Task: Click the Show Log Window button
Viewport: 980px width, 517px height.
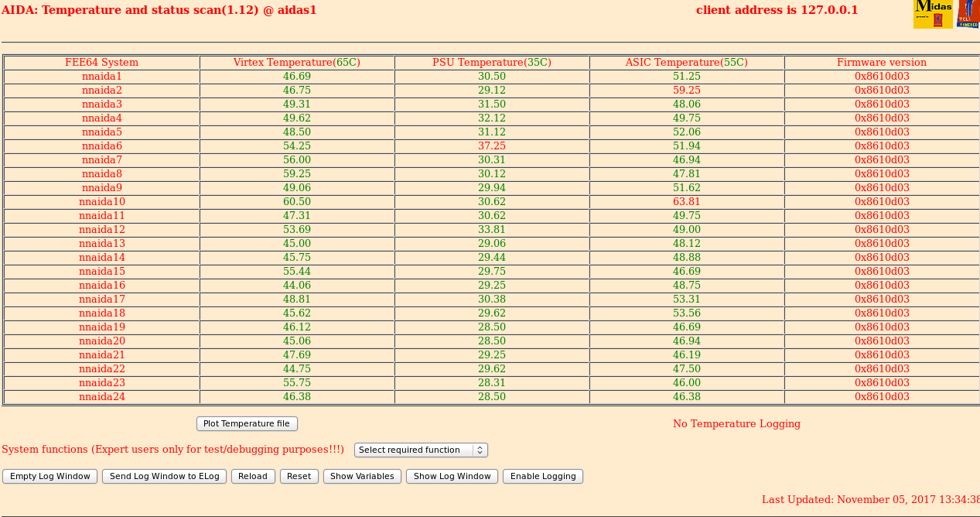Action: point(452,476)
